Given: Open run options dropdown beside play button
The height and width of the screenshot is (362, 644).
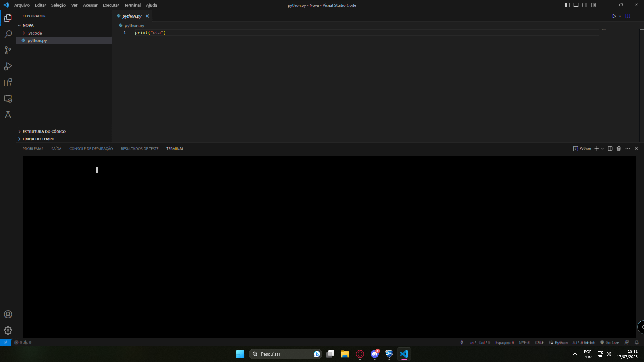Looking at the screenshot, I should pyautogui.click(x=620, y=16).
